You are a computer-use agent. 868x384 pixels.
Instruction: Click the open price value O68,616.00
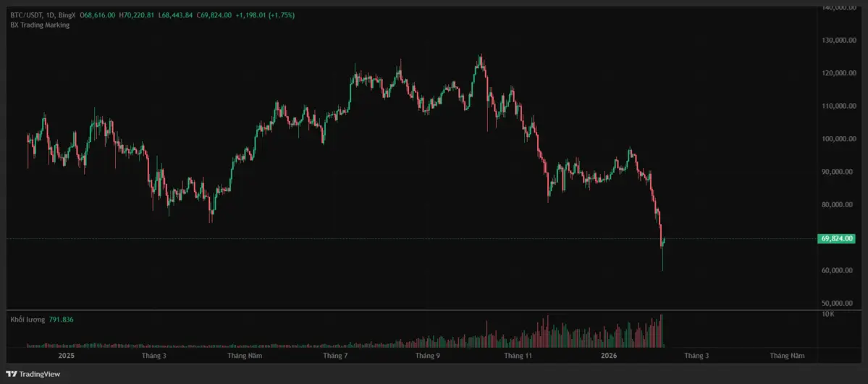(x=97, y=15)
